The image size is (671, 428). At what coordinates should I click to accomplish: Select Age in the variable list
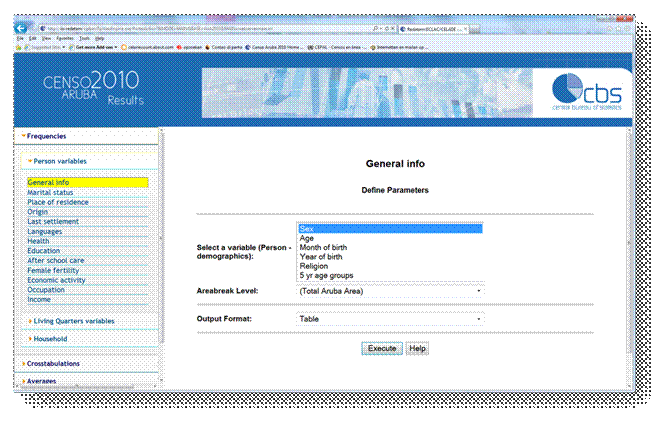click(x=307, y=238)
